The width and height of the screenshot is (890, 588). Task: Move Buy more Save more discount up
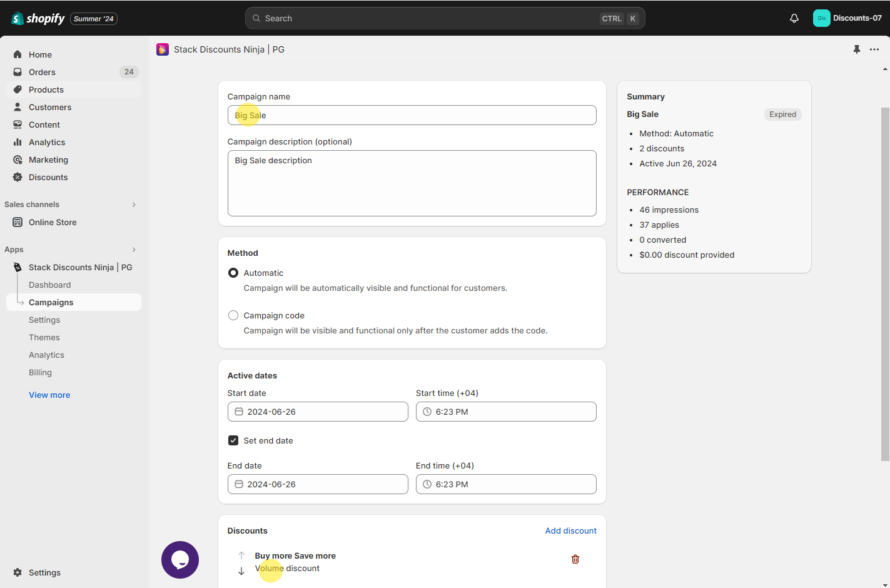coord(241,555)
